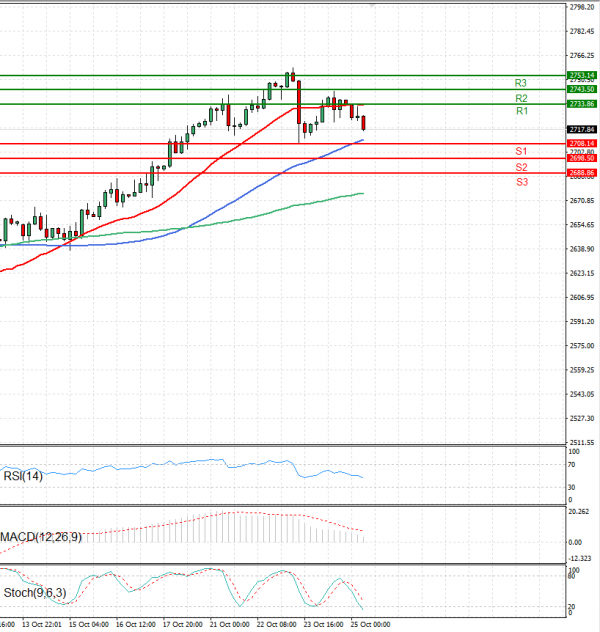The width and height of the screenshot is (600, 632).
Task: Click the last red candlestick on chart
Action: [x=364, y=123]
